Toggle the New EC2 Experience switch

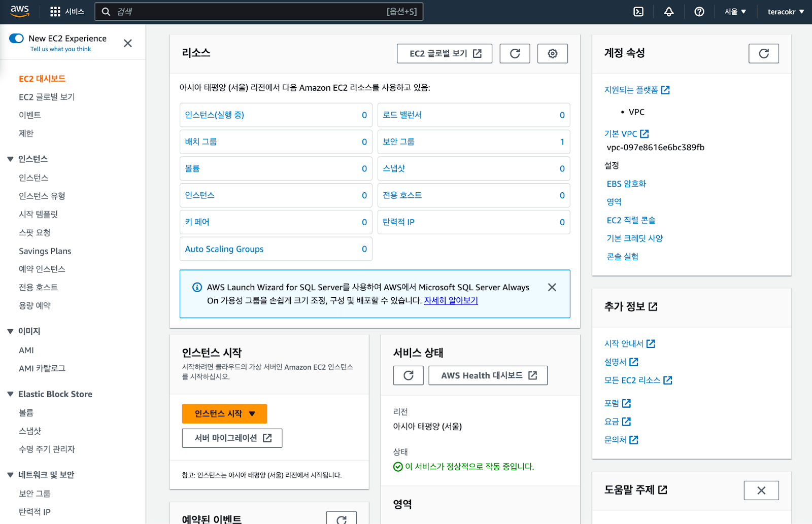(17, 39)
